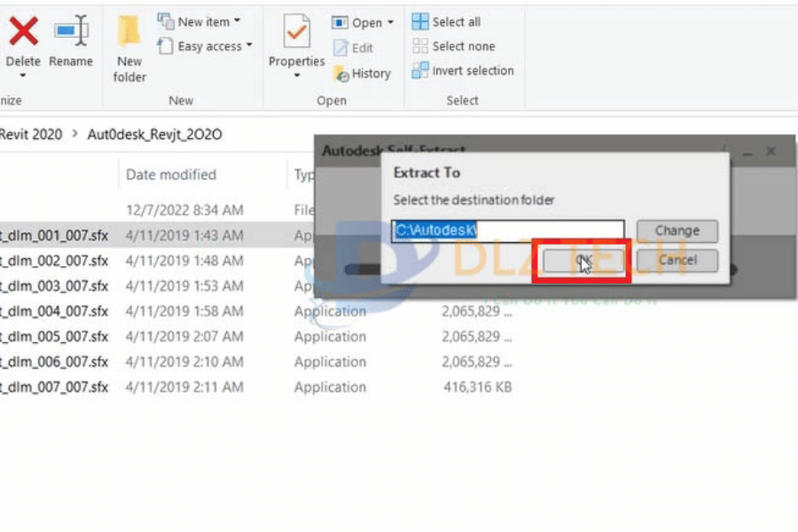
Task: Select the dlm_007_007.sfx file row
Action: coord(53,387)
